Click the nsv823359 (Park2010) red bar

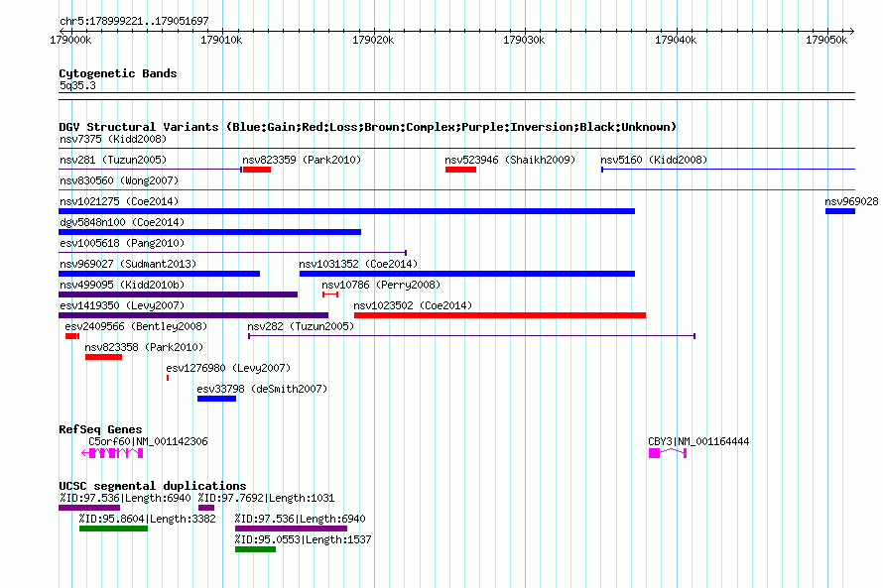click(x=257, y=170)
